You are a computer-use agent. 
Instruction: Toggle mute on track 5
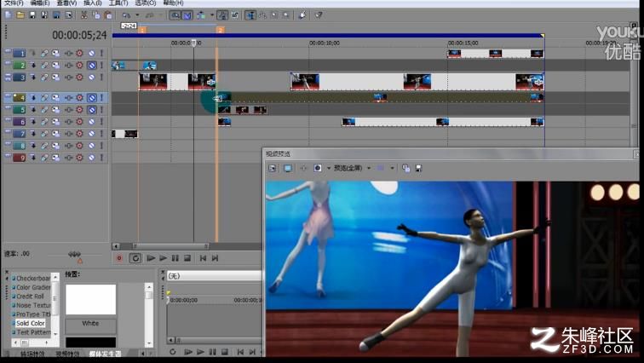coord(92,110)
